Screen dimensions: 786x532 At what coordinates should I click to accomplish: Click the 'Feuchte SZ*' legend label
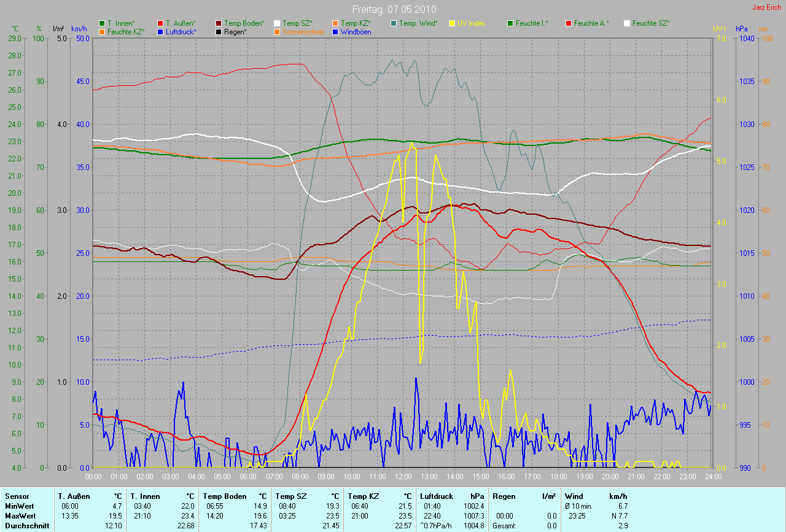[652, 23]
